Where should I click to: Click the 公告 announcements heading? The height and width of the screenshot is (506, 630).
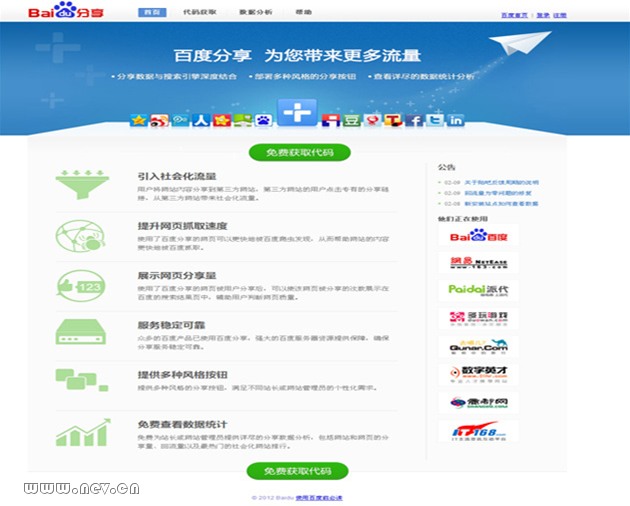[446, 167]
